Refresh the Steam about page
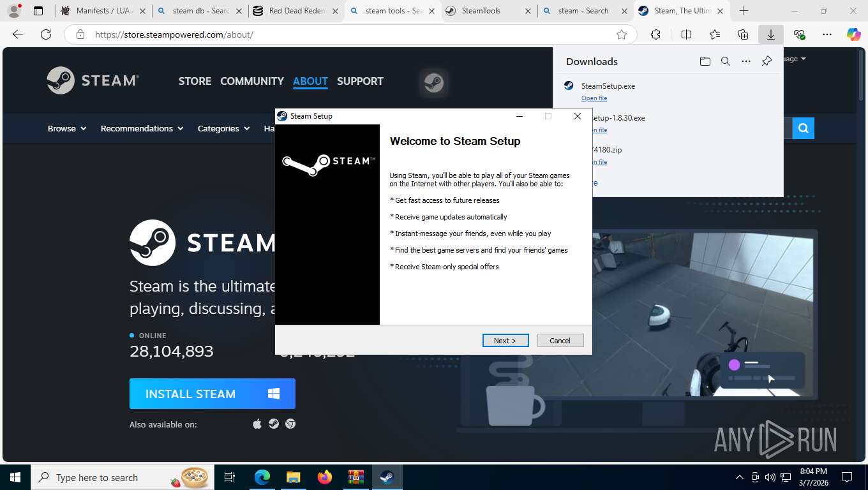 click(x=45, y=34)
